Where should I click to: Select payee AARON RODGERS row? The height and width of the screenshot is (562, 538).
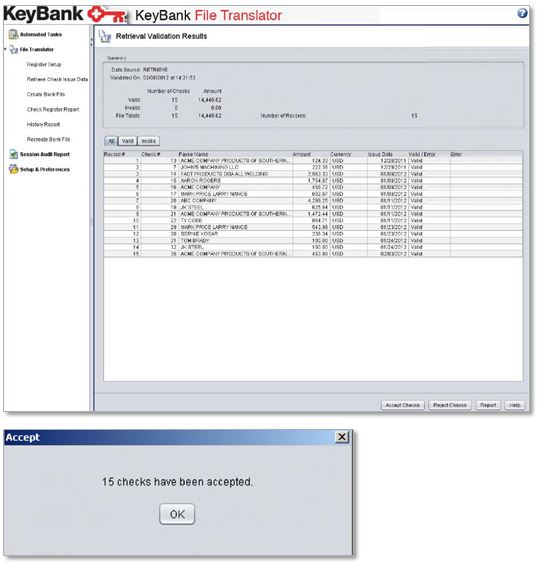pyautogui.click(x=313, y=181)
